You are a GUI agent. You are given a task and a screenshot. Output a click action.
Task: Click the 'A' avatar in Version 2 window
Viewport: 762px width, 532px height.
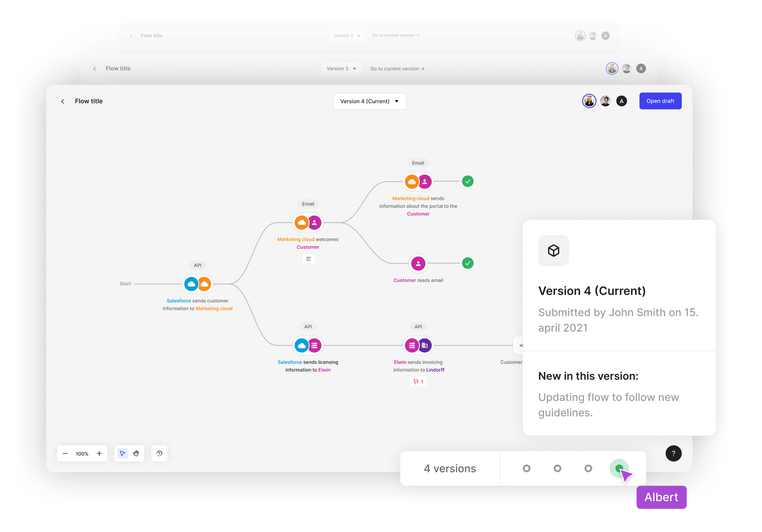pos(605,36)
